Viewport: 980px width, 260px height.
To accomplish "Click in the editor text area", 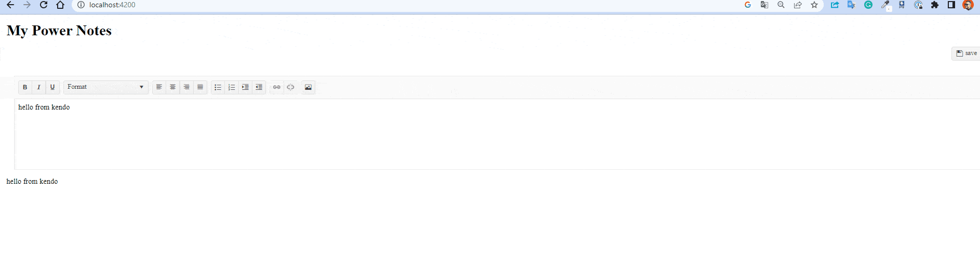I will 498,134.
